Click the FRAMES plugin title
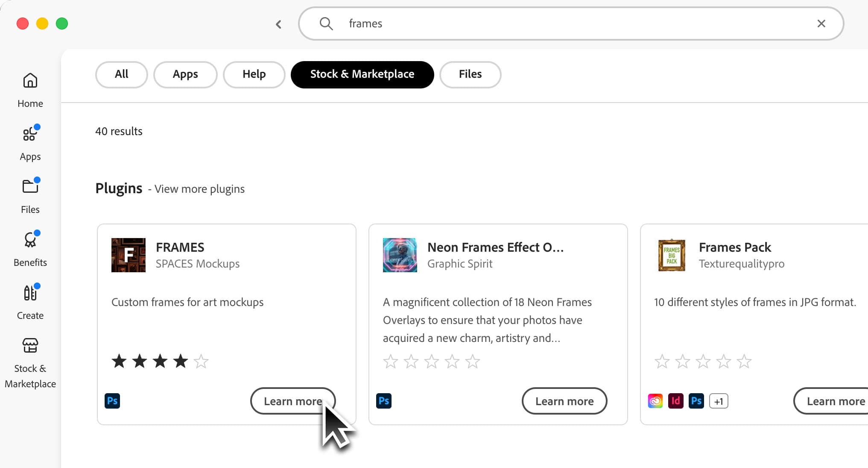This screenshot has width=868, height=468. [180, 247]
